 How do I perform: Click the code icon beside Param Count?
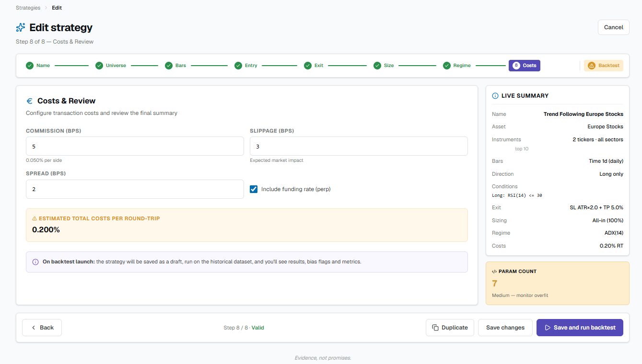click(x=494, y=272)
